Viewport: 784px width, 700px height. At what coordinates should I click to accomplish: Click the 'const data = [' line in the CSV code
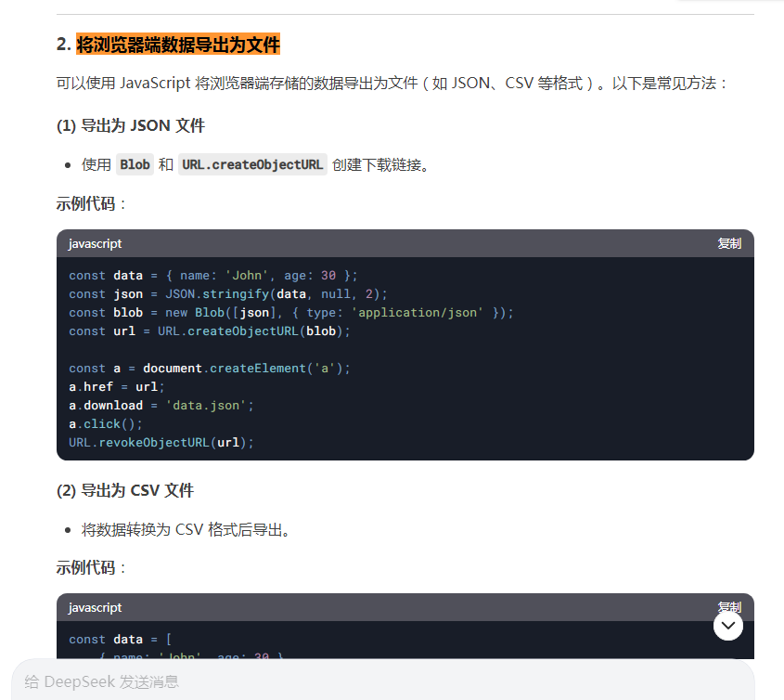click(x=121, y=639)
